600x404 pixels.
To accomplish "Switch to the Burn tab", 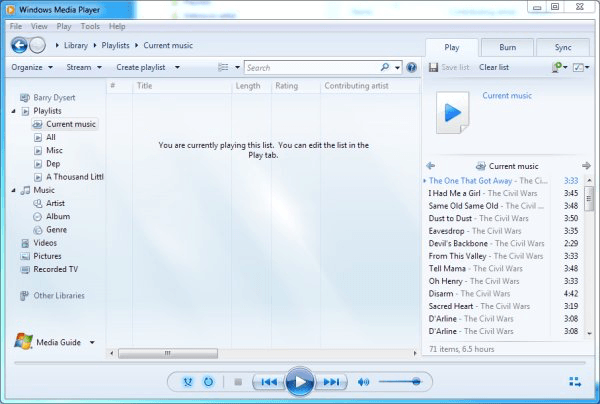I will pos(507,47).
